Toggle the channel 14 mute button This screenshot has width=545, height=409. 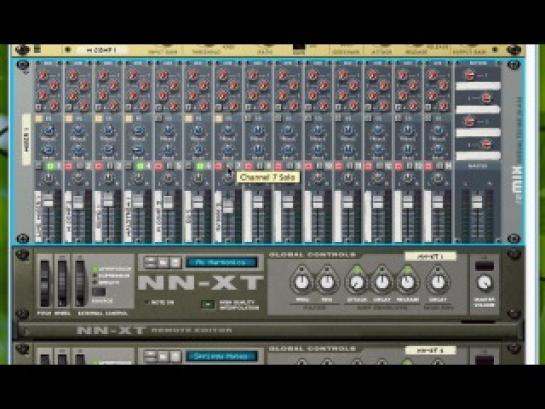coord(428,166)
